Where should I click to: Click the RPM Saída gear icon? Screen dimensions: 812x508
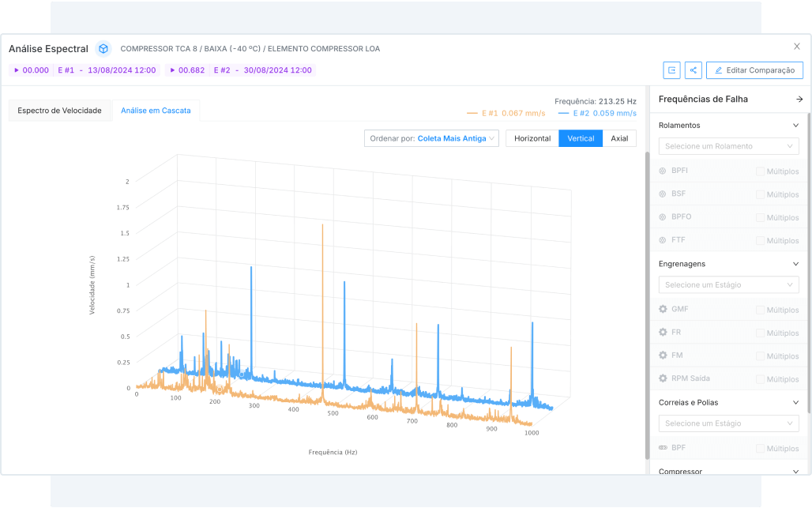click(x=663, y=378)
